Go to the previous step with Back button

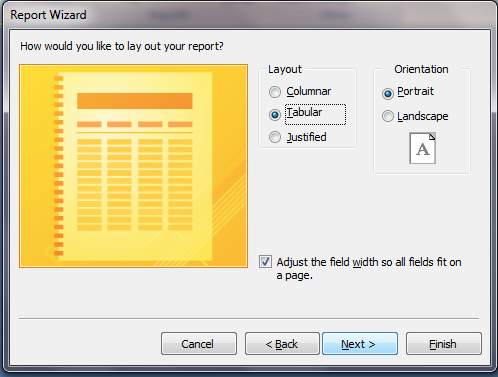(282, 344)
